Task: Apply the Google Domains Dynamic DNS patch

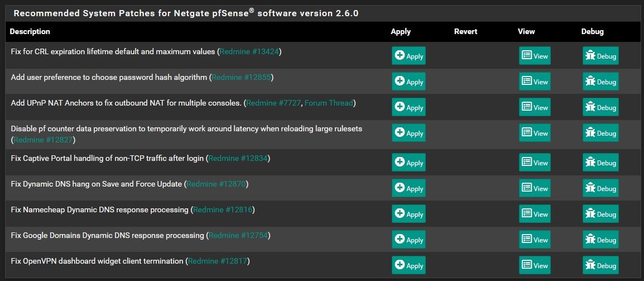Action: [x=408, y=240]
